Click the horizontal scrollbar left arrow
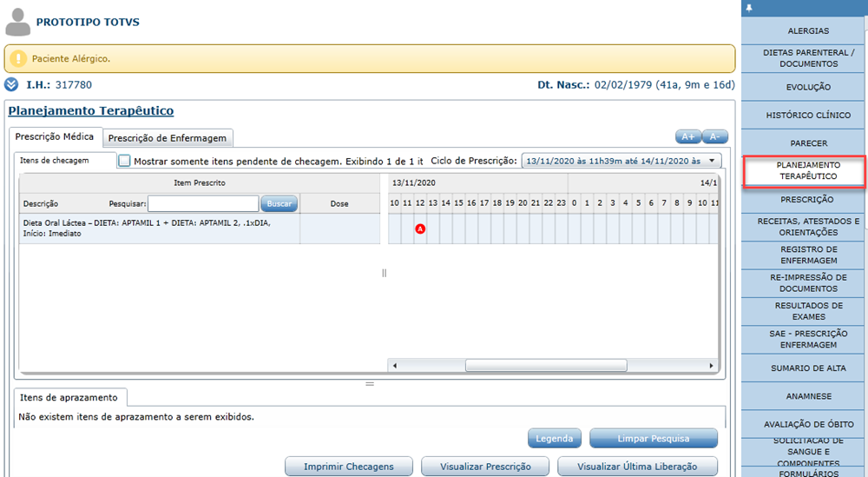 coord(395,366)
